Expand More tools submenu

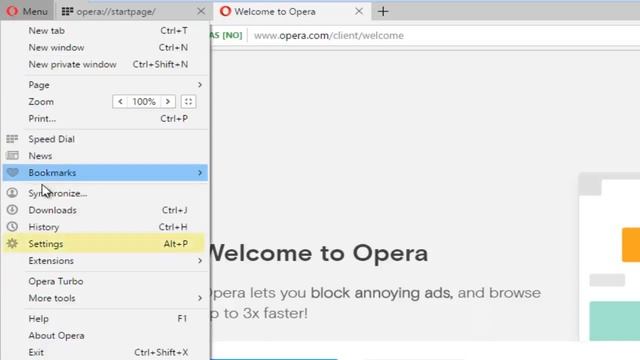(x=106, y=298)
